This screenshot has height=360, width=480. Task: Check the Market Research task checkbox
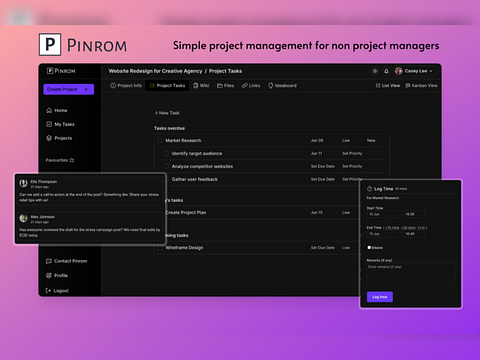[160, 140]
